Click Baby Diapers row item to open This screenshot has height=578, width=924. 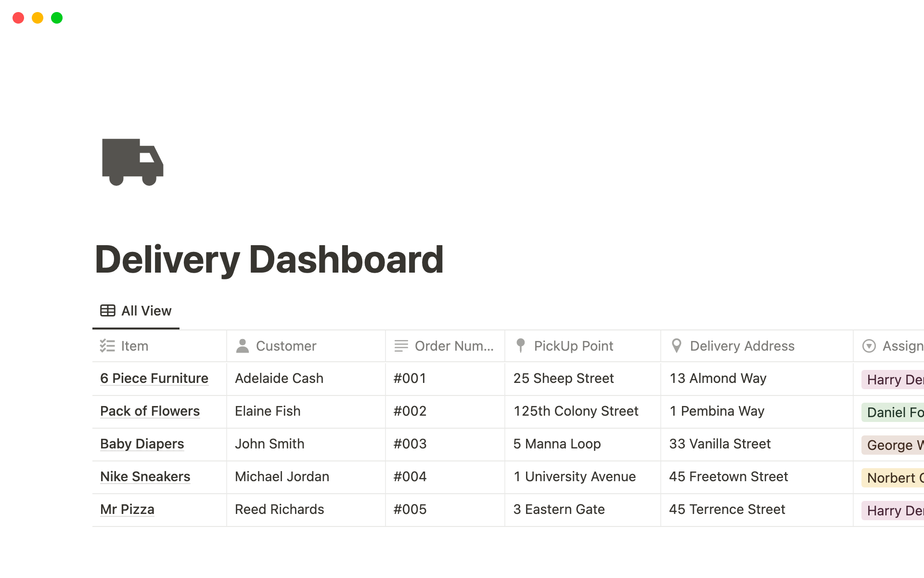[141, 444]
